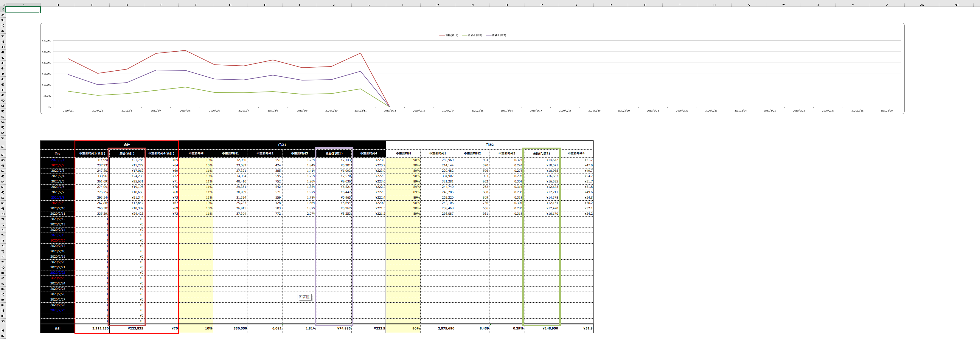Select column header J
The height and width of the screenshot is (339, 980).
(334, 5)
